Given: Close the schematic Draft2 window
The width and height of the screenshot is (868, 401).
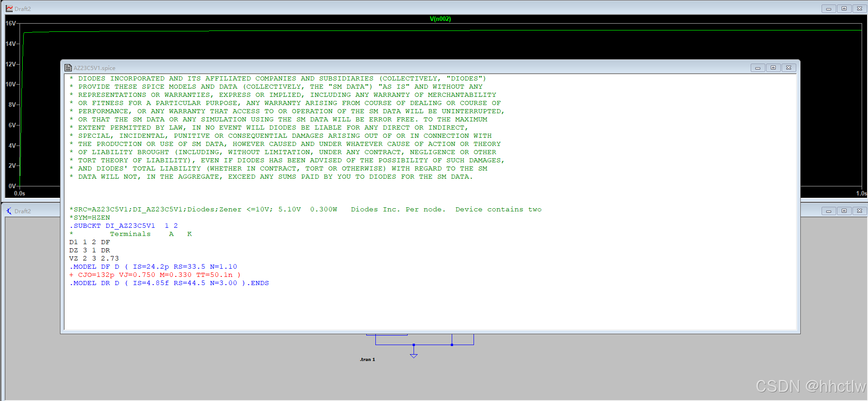Looking at the screenshot, I should pyautogui.click(x=859, y=211).
